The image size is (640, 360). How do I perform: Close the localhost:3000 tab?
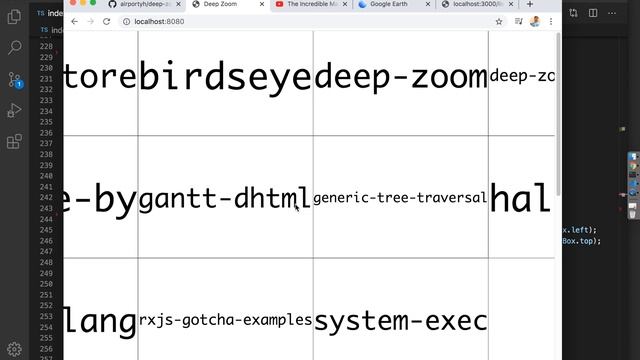click(511, 4)
